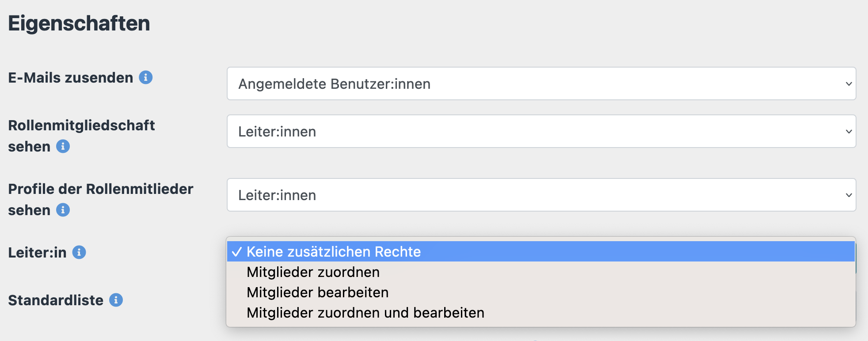The height and width of the screenshot is (341, 868).
Task: Click the info icon beside E-Mails zusenden
Action: 146,77
